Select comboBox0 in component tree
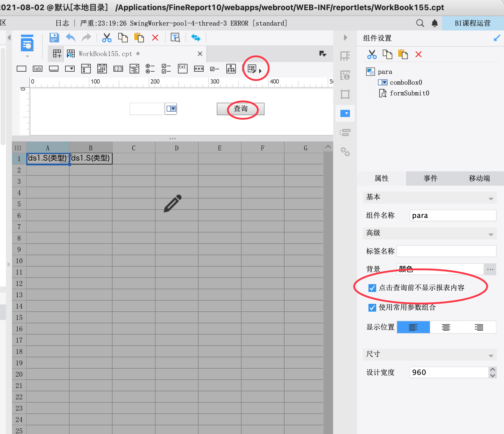 point(406,82)
